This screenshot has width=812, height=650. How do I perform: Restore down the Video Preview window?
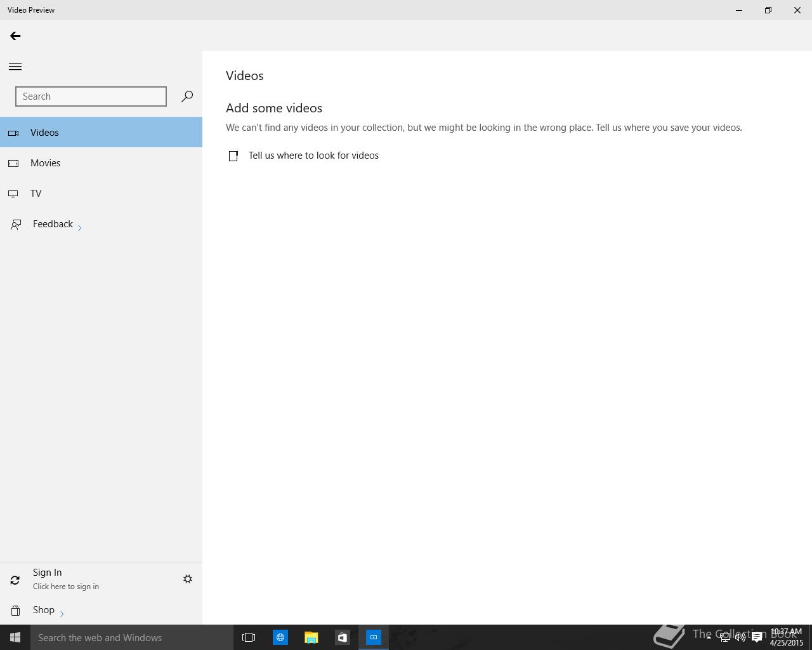click(768, 10)
